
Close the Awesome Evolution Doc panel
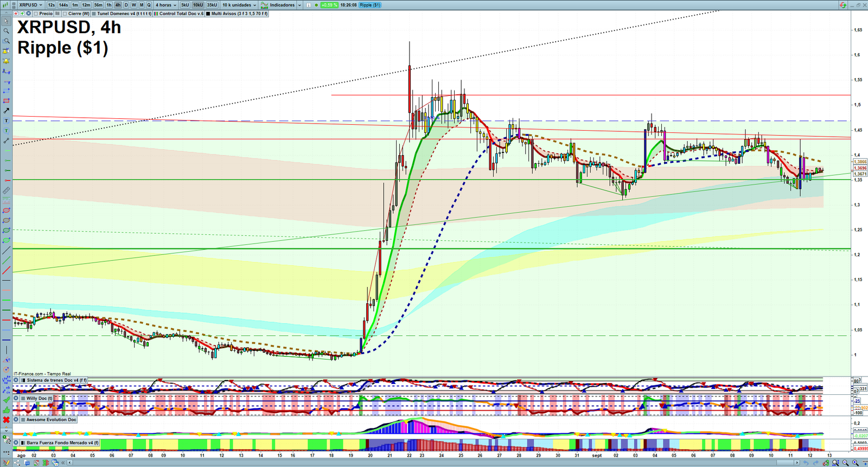pos(16,419)
